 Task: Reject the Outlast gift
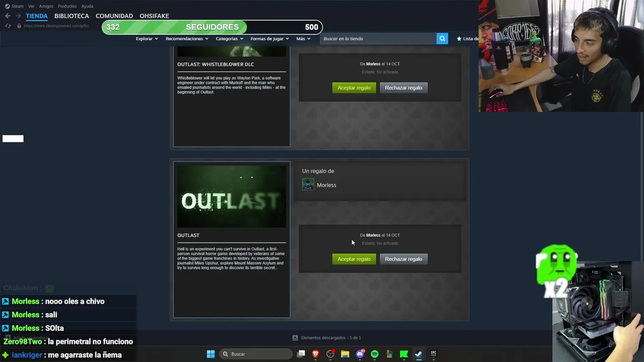tap(404, 259)
